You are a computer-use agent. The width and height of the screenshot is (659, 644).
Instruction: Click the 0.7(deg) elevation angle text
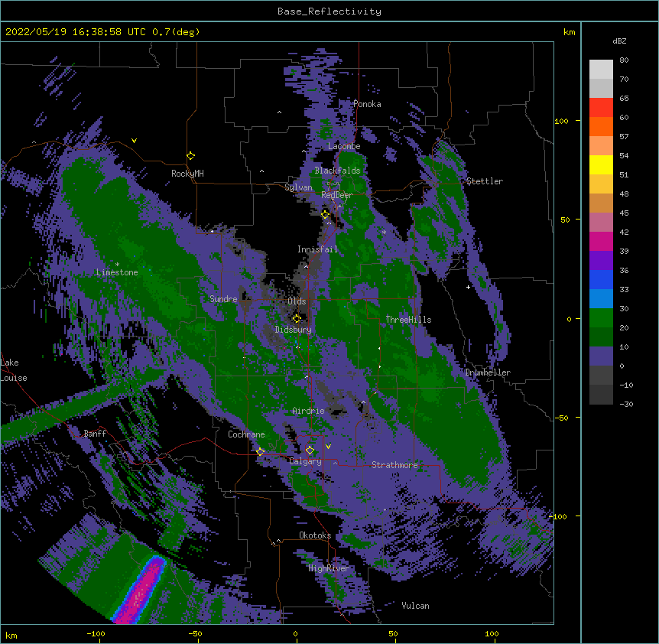click(x=176, y=32)
